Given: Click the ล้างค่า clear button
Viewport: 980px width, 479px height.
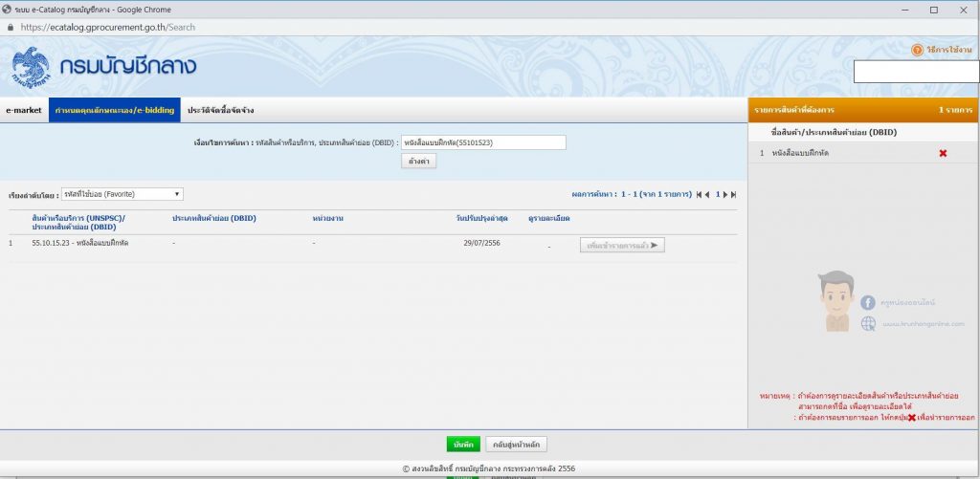Looking at the screenshot, I should (417, 161).
